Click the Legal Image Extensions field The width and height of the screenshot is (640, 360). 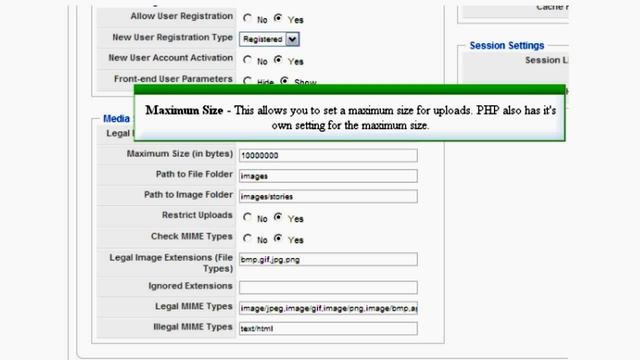[x=328, y=259]
